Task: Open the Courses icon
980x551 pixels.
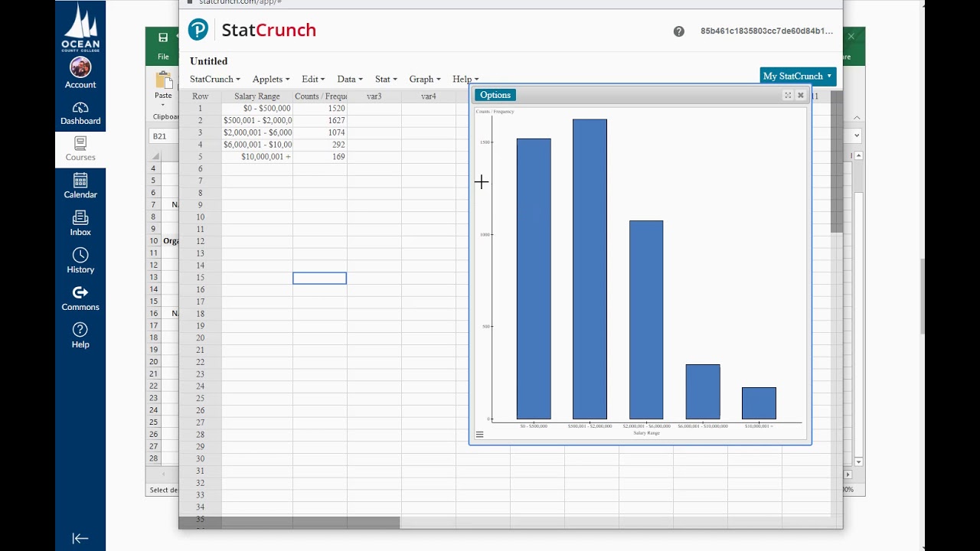Action: point(80,143)
